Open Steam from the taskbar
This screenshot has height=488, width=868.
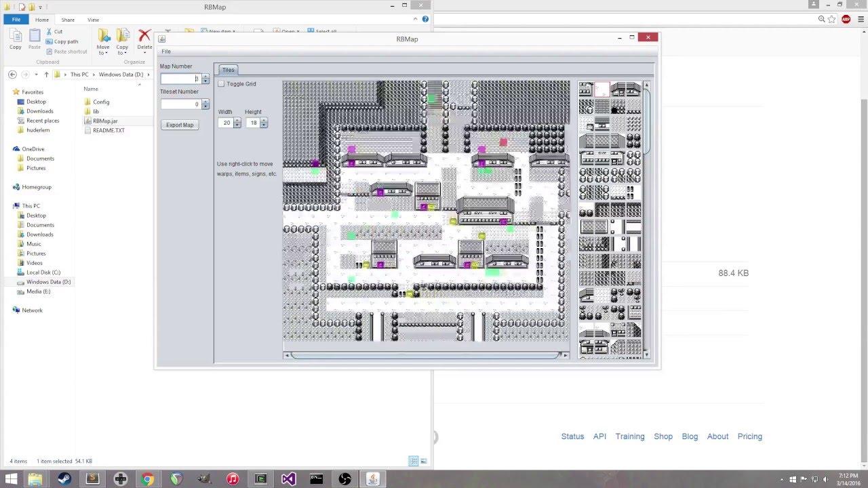(x=64, y=479)
